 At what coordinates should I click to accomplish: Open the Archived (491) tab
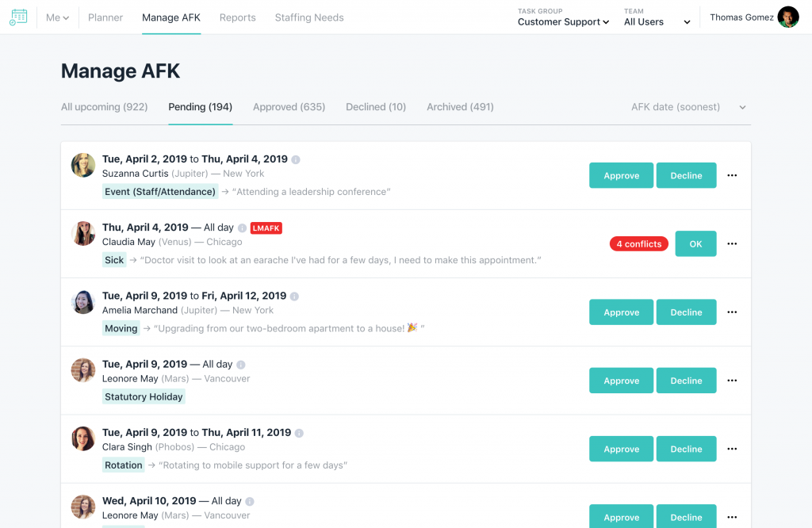(x=460, y=107)
